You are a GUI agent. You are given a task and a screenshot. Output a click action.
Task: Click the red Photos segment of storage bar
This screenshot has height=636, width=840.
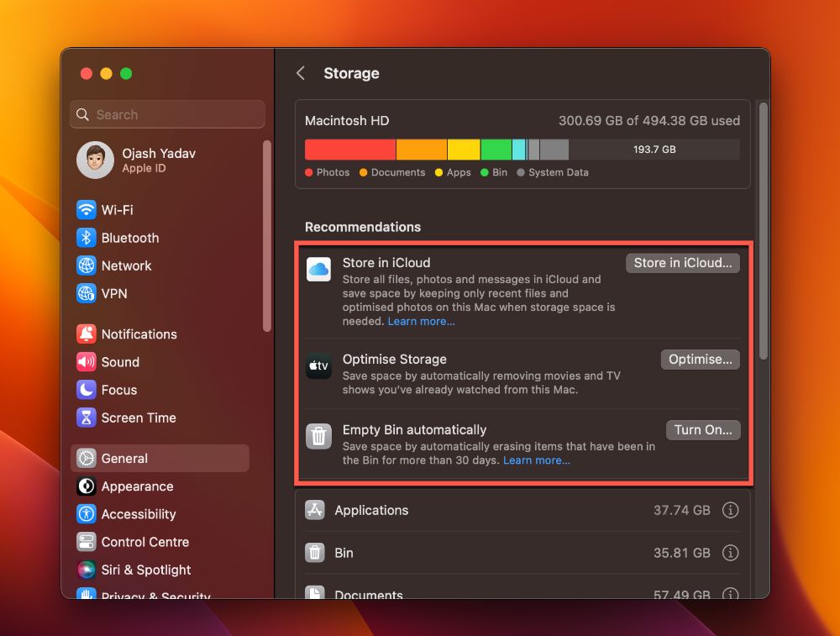(x=349, y=150)
